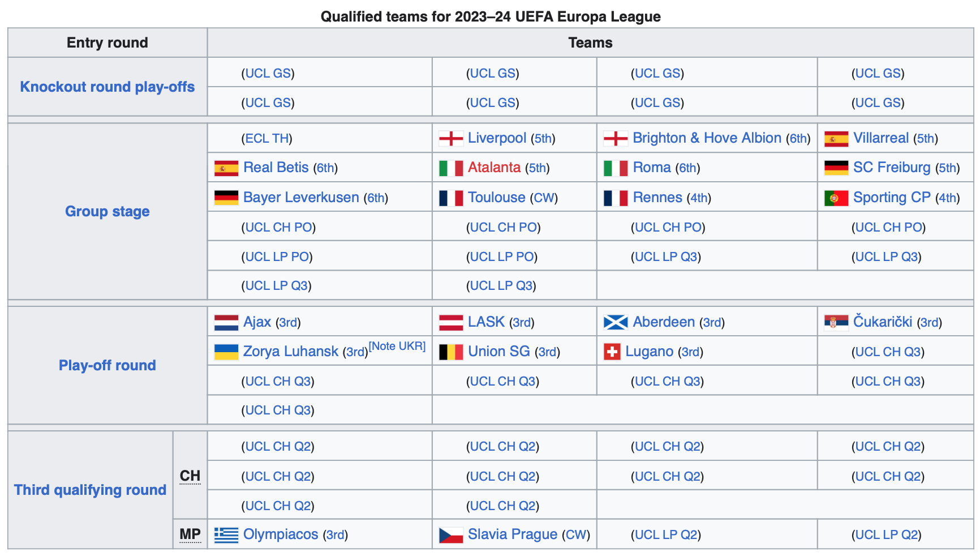Click the Ukraine flag next to Zorya Luhansk
This screenshot has height=556, width=980.
(226, 352)
